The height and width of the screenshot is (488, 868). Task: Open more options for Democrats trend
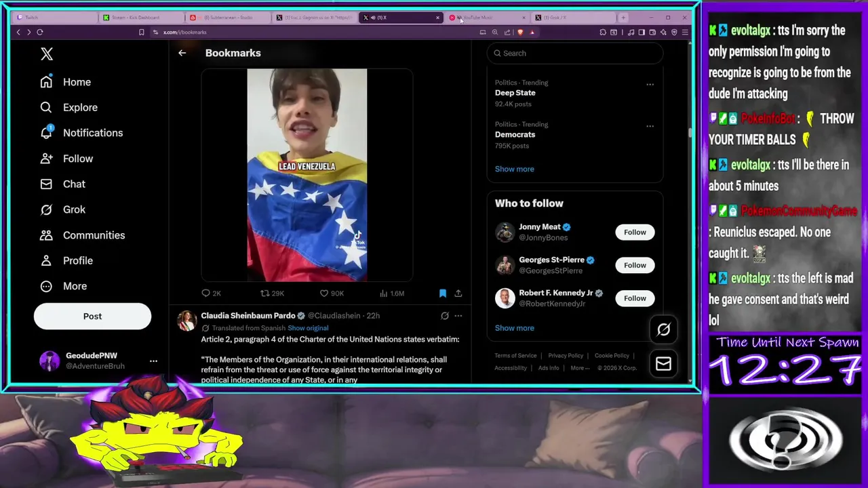pos(650,126)
